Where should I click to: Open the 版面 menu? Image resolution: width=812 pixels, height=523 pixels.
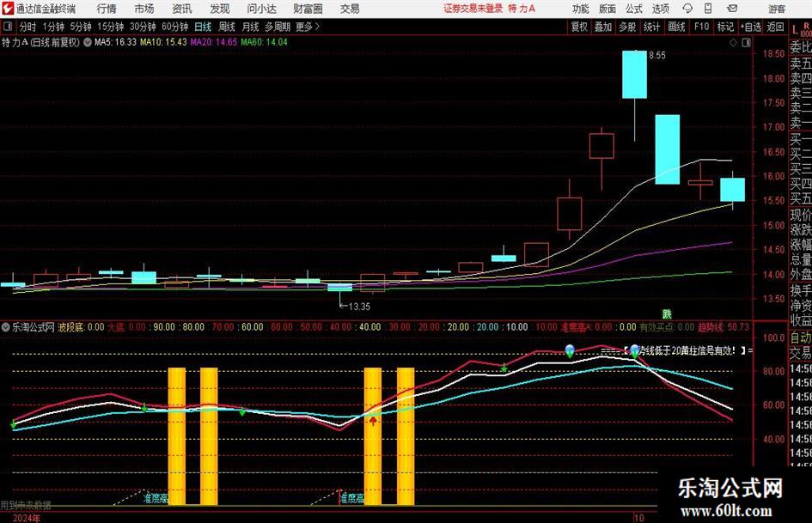click(x=607, y=9)
